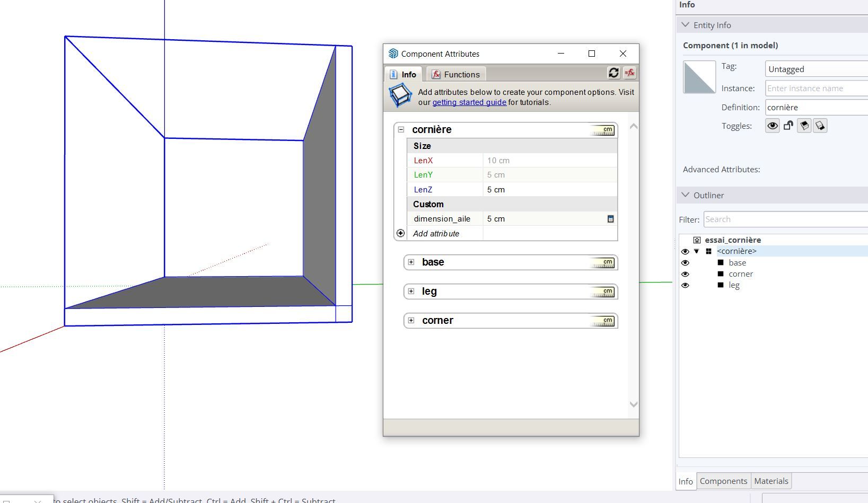
Task: Click the LenY value 5 cm
Action: coord(550,175)
